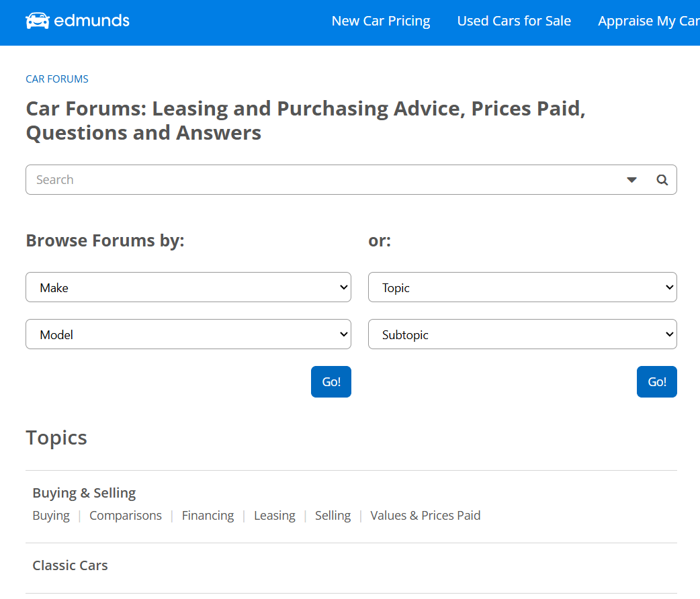This screenshot has height=599, width=700.
Task: Open the Buying & Selling topic heading
Action: [x=85, y=493]
